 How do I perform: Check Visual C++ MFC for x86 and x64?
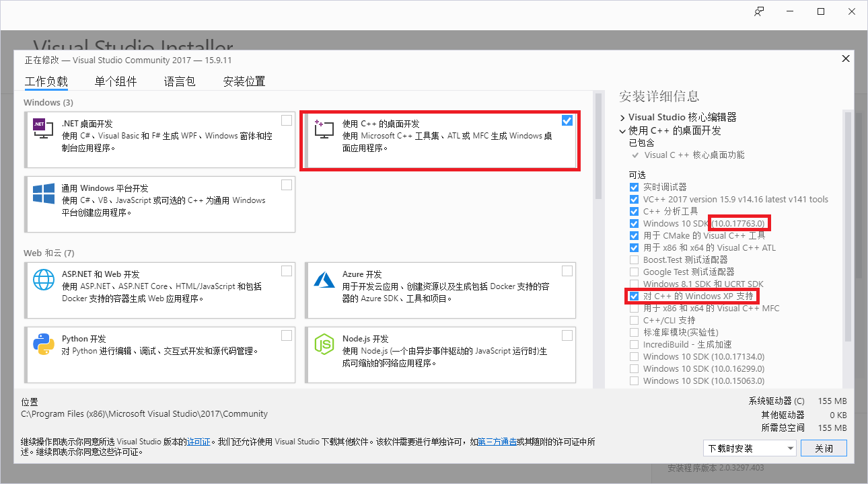click(x=634, y=309)
